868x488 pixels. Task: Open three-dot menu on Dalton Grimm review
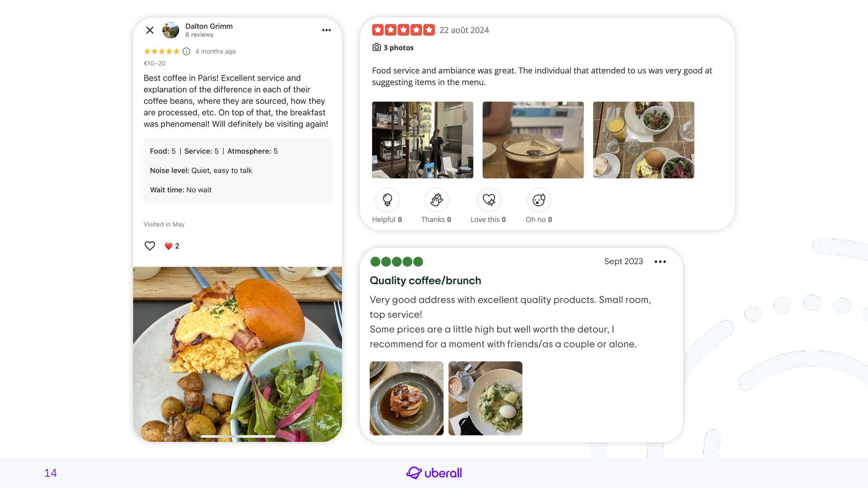click(326, 30)
